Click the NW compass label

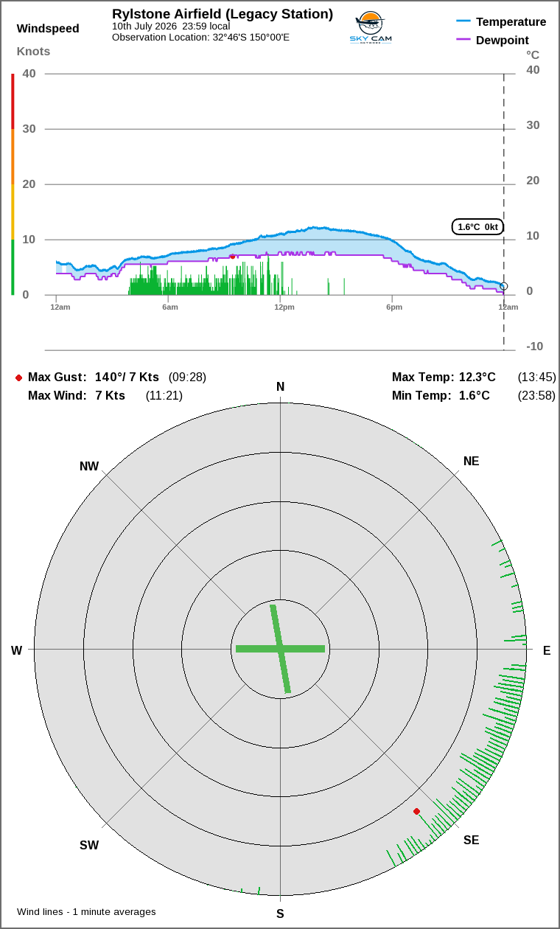89,467
